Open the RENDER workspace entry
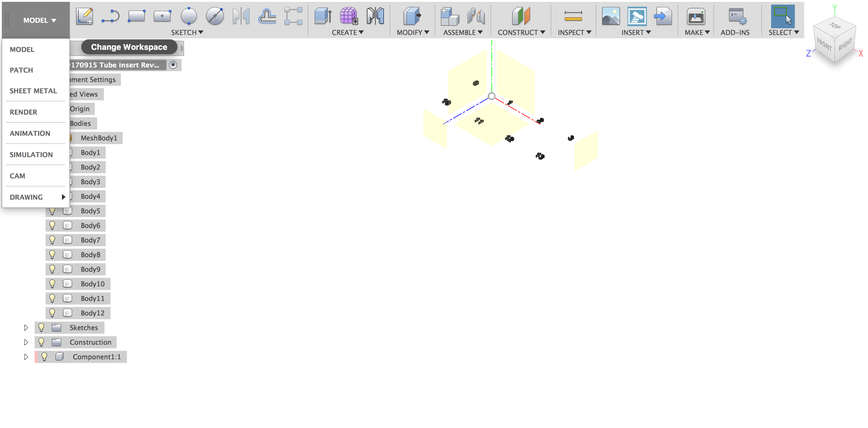This screenshot has height=428, width=868. click(x=23, y=112)
